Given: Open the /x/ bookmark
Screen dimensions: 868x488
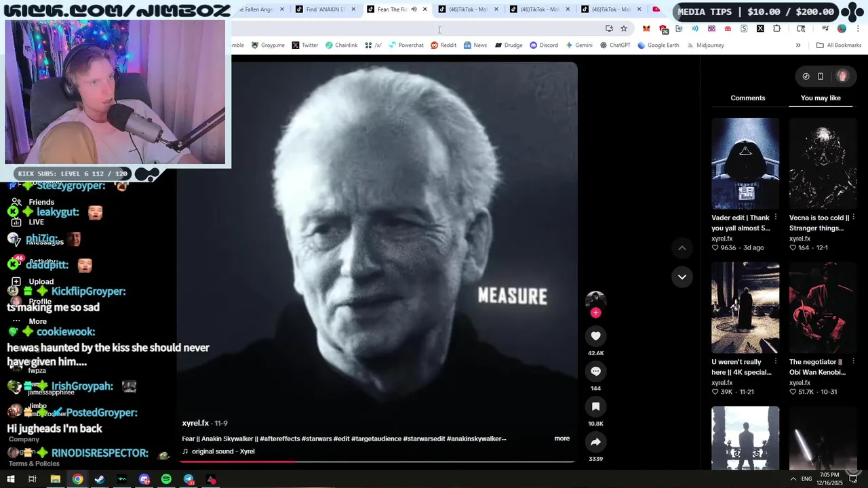Looking at the screenshot, I should point(373,45).
